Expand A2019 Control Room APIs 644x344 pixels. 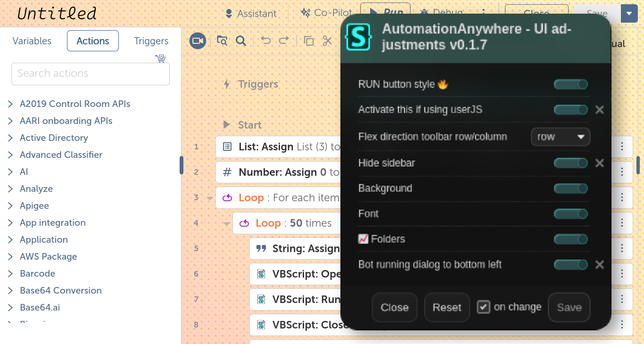click(10, 104)
